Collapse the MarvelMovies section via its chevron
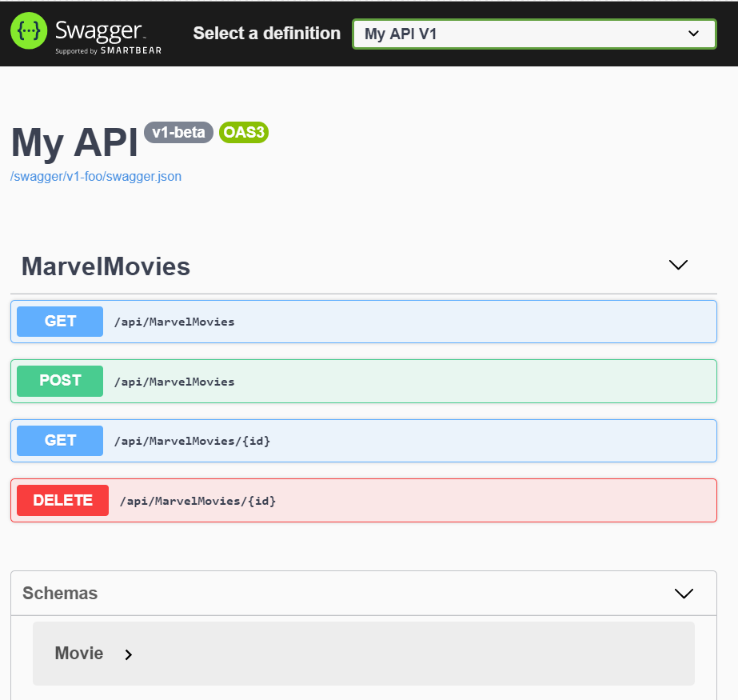Image resolution: width=738 pixels, height=700 pixels. click(x=678, y=264)
